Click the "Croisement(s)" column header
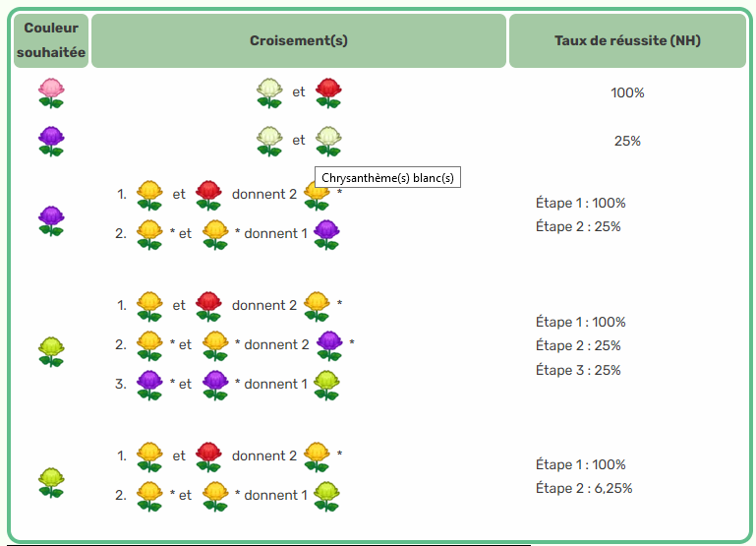 coord(299,40)
